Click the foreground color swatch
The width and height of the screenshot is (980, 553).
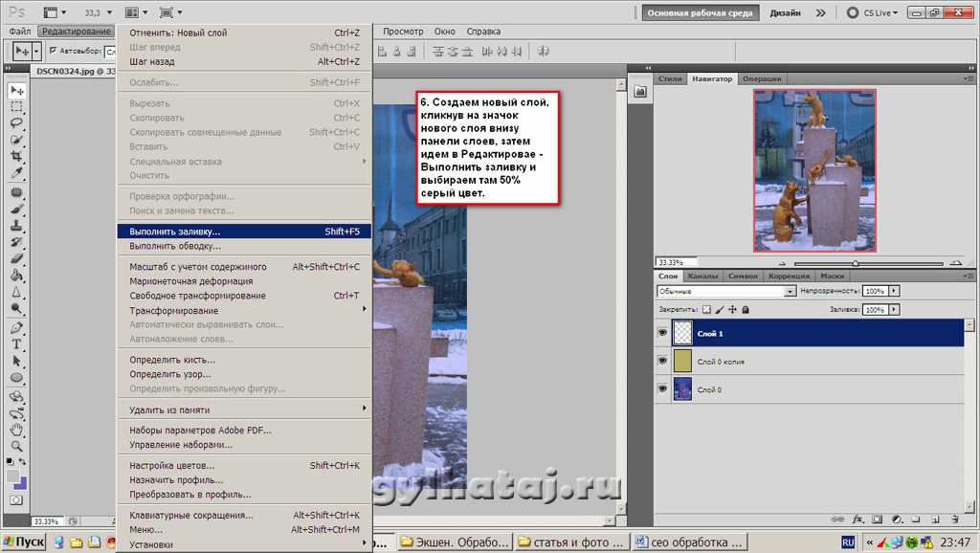pyautogui.click(x=13, y=476)
